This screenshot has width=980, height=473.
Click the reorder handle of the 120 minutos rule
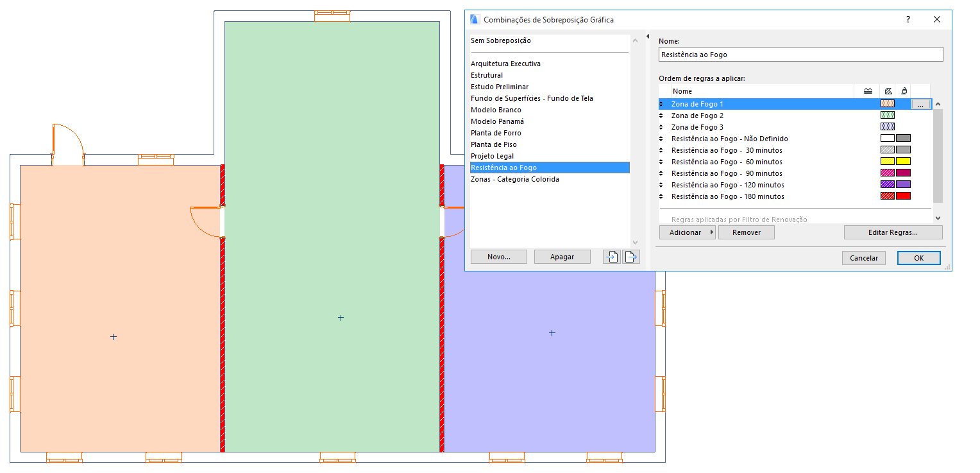click(661, 185)
